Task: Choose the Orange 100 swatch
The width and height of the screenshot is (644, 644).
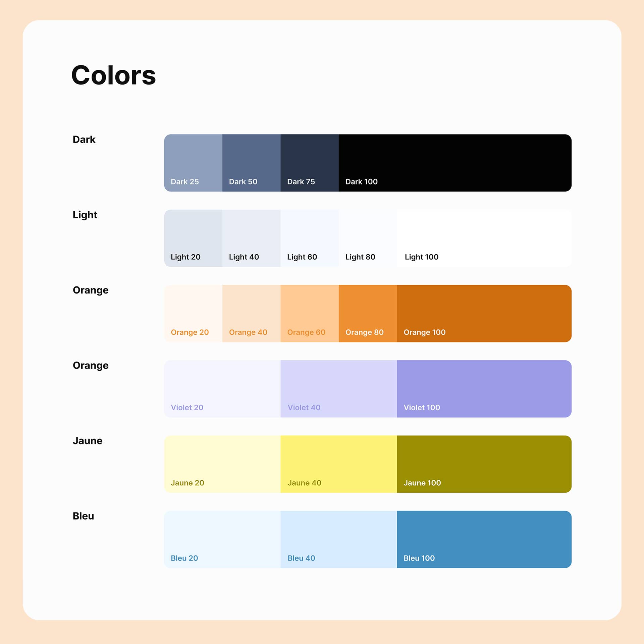Action: coord(484,314)
